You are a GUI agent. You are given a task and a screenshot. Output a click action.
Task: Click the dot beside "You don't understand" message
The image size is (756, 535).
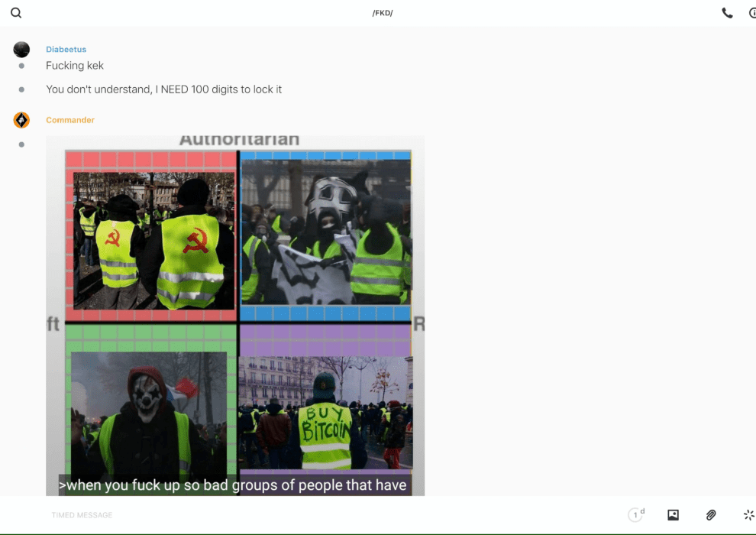coord(21,89)
